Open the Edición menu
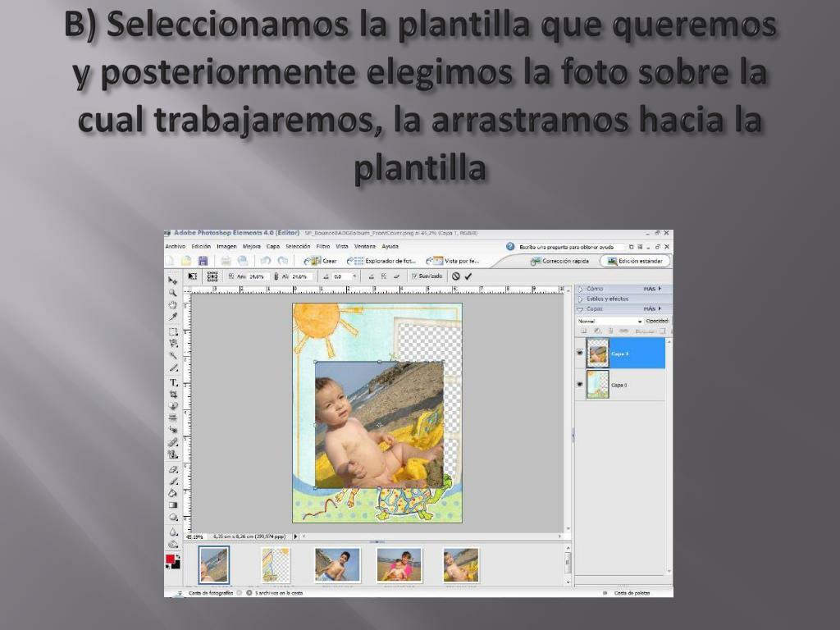This screenshot has height=630, width=840. coord(201,246)
